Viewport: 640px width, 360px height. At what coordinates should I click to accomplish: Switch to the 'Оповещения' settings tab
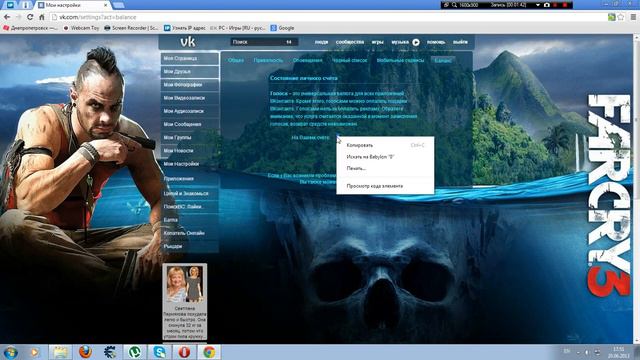click(307, 60)
